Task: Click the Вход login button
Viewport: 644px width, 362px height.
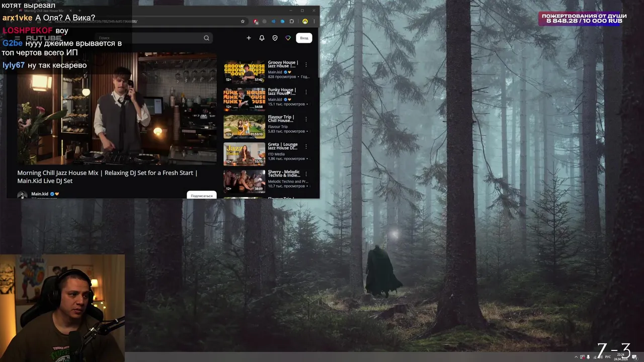Action: [304, 38]
